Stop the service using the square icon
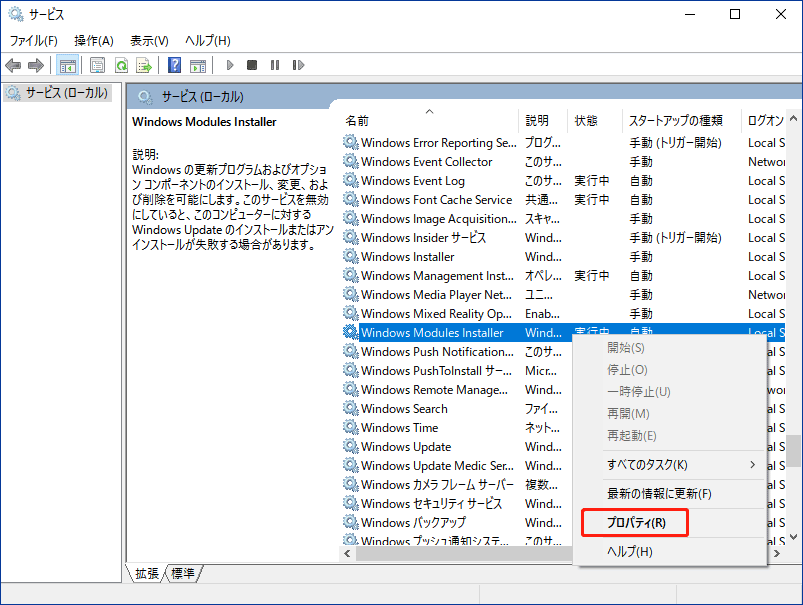 [253, 65]
